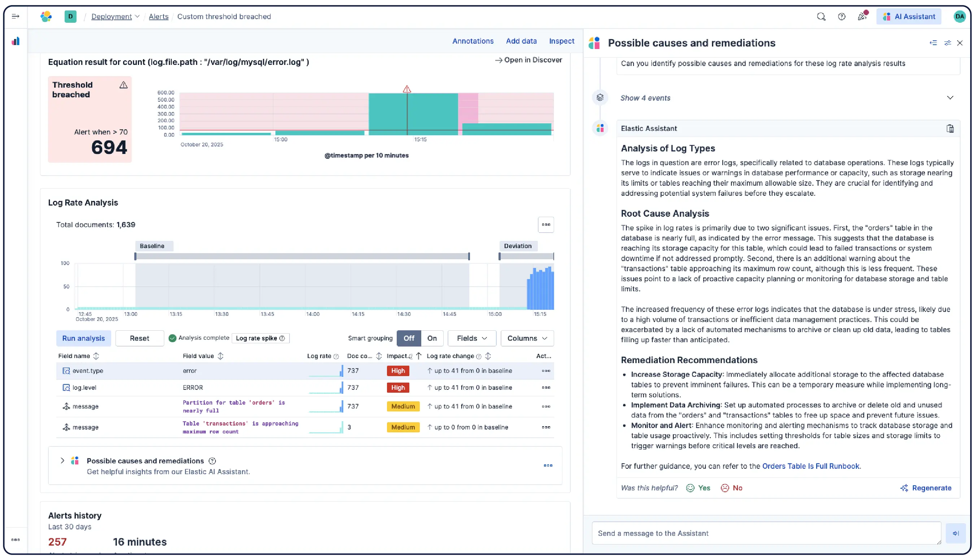975x560 pixels.
Task: Open the Orders Table Is Full Runbook link
Action: [811, 466]
